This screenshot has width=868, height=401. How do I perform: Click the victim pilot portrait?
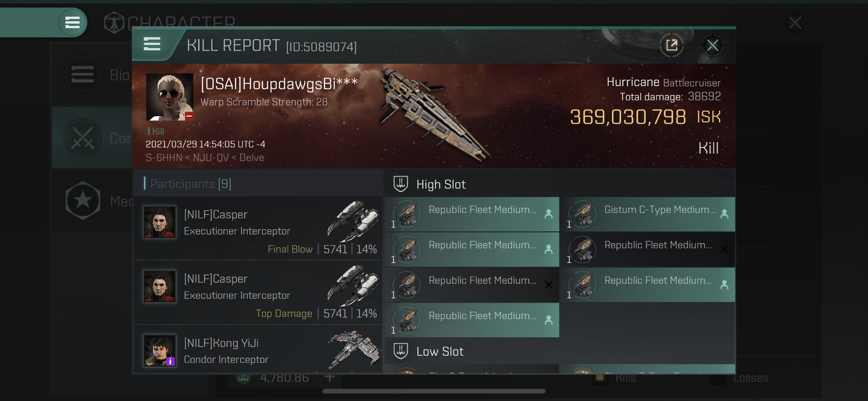(x=169, y=97)
